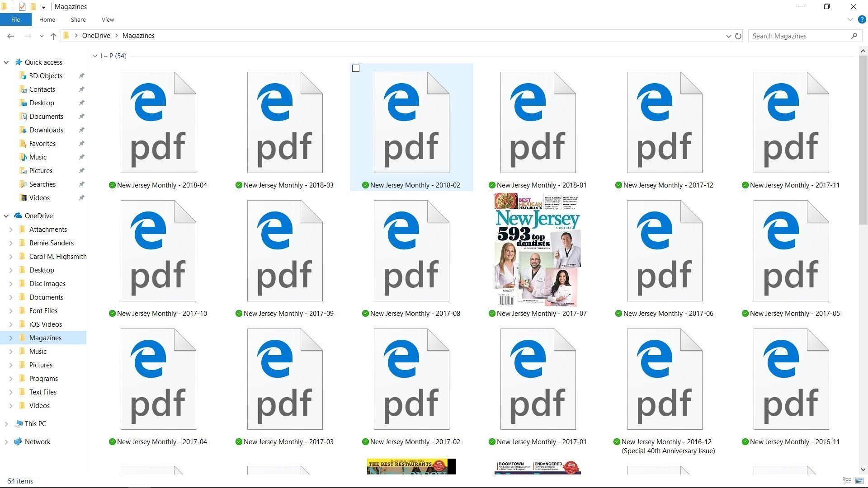Expand the ribbon with the chevron
This screenshot has height=488, width=868.
tap(850, 20)
